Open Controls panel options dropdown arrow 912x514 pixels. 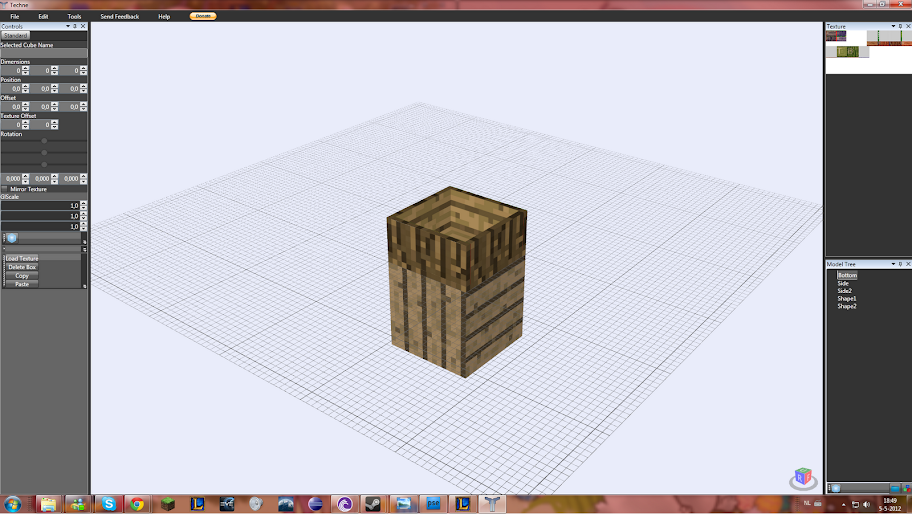pyautogui.click(x=68, y=26)
